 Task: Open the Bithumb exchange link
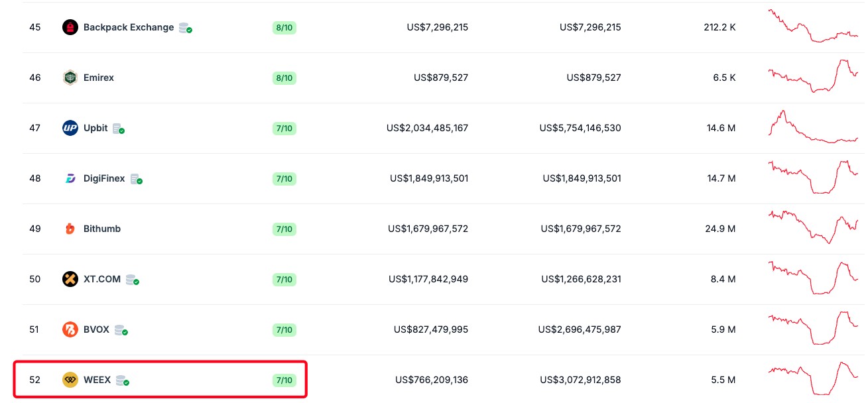102,229
